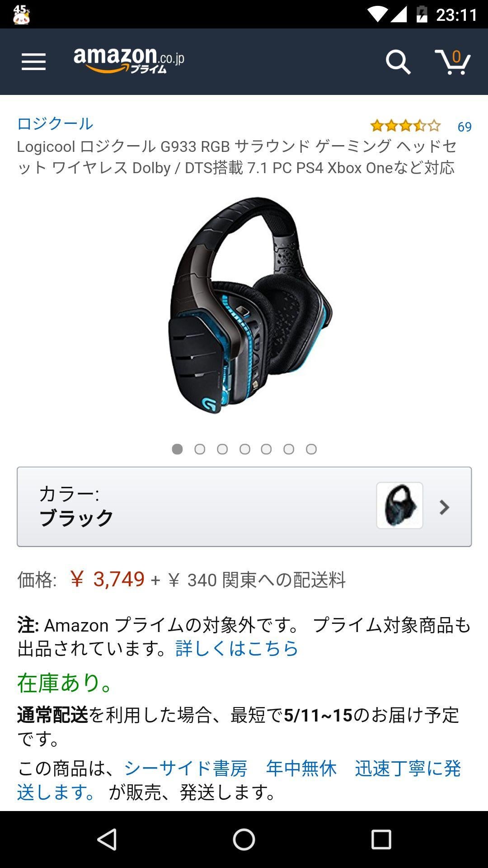Tap the black headset color thumbnail
The width and height of the screenshot is (488, 868).
pyautogui.click(x=400, y=505)
